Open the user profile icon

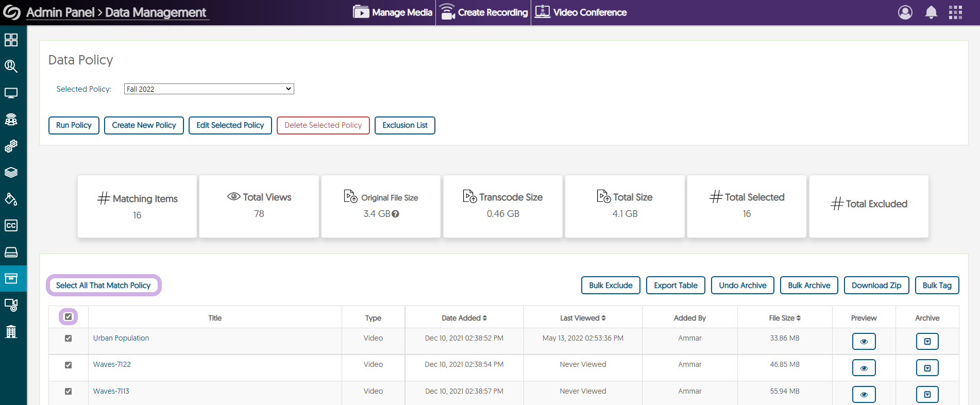coord(905,12)
